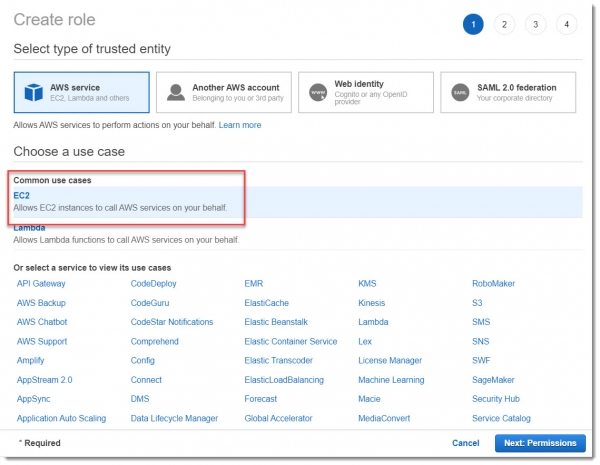Choose the S3 service link
The width and height of the screenshot is (600, 465).
point(477,303)
